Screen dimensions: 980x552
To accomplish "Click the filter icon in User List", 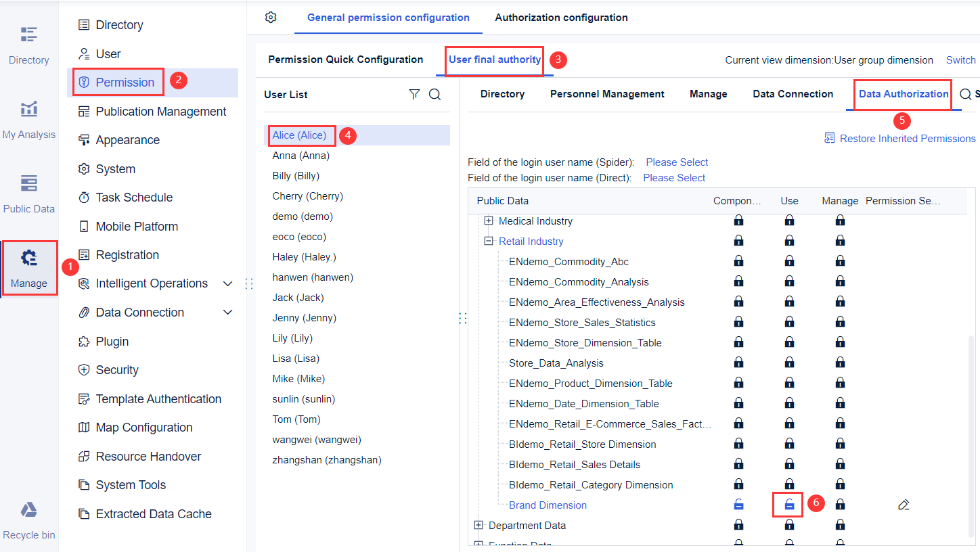I will (x=414, y=94).
